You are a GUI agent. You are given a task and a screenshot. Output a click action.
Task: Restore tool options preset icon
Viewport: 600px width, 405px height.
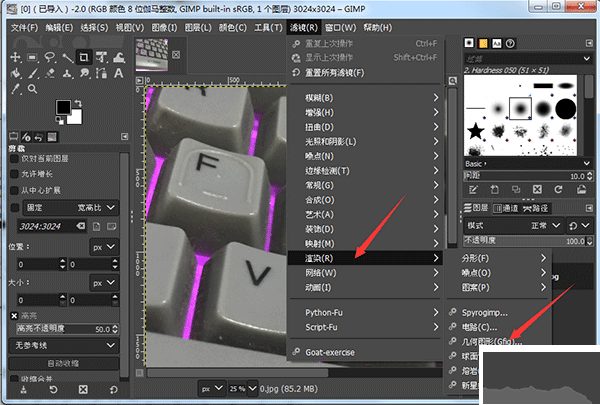53,390
